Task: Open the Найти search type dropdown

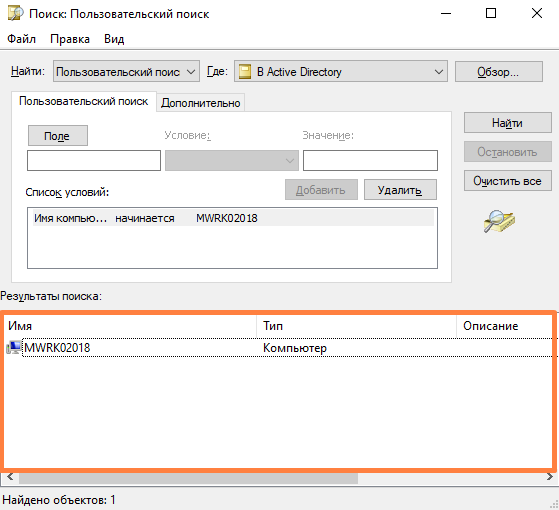Action: coord(126,71)
